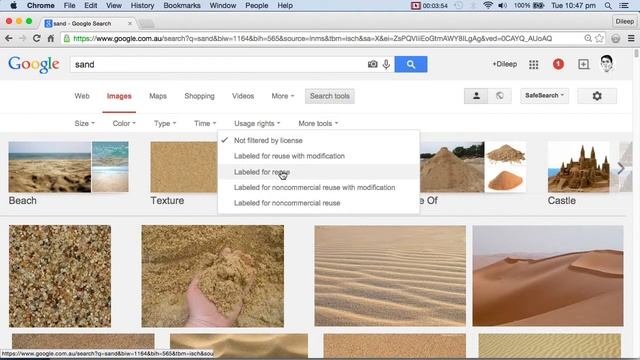Open the red notifications badge

tap(558, 64)
